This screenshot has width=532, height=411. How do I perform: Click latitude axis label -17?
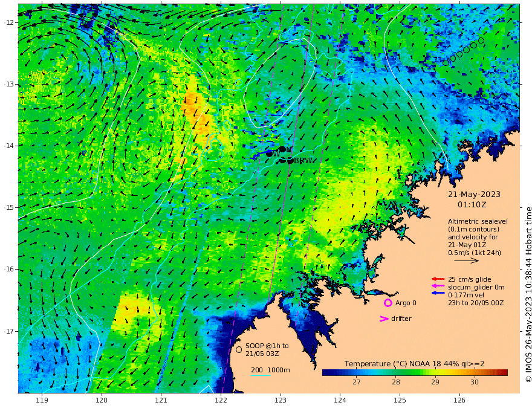10,331
